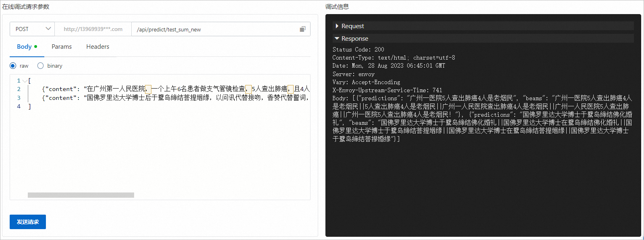Click the Date response header line

click(x=389, y=66)
